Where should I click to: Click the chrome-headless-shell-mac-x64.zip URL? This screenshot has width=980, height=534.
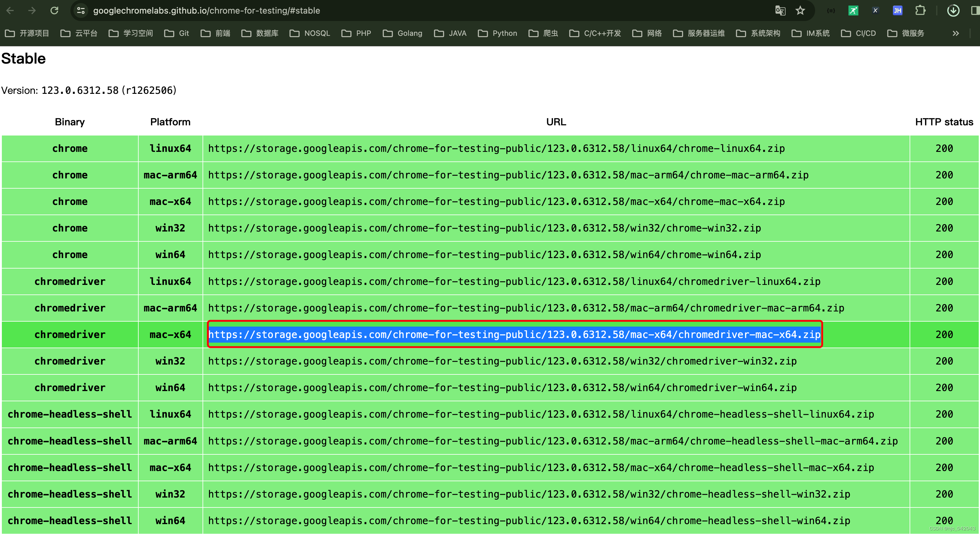(x=541, y=468)
